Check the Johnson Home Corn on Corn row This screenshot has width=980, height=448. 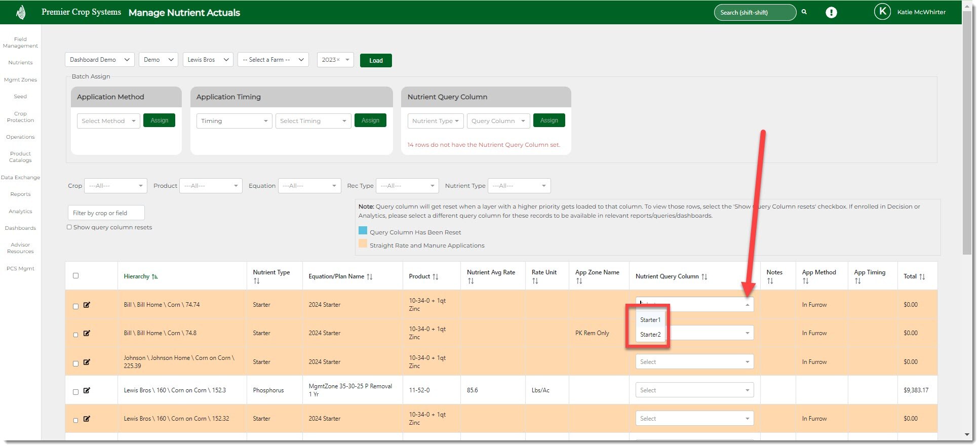coord(76,363)
